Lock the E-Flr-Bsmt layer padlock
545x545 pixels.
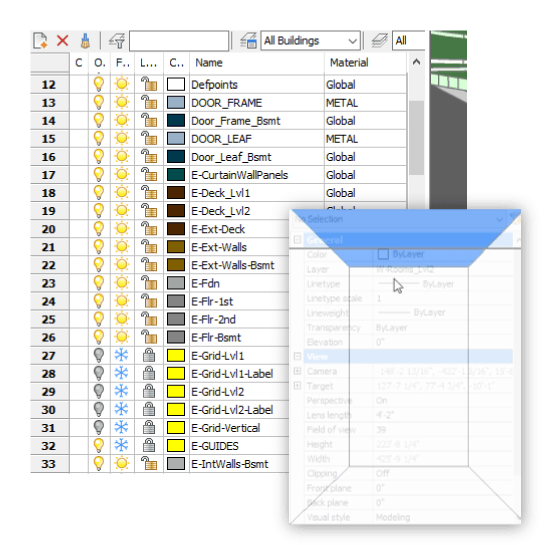tap(149, 337)
